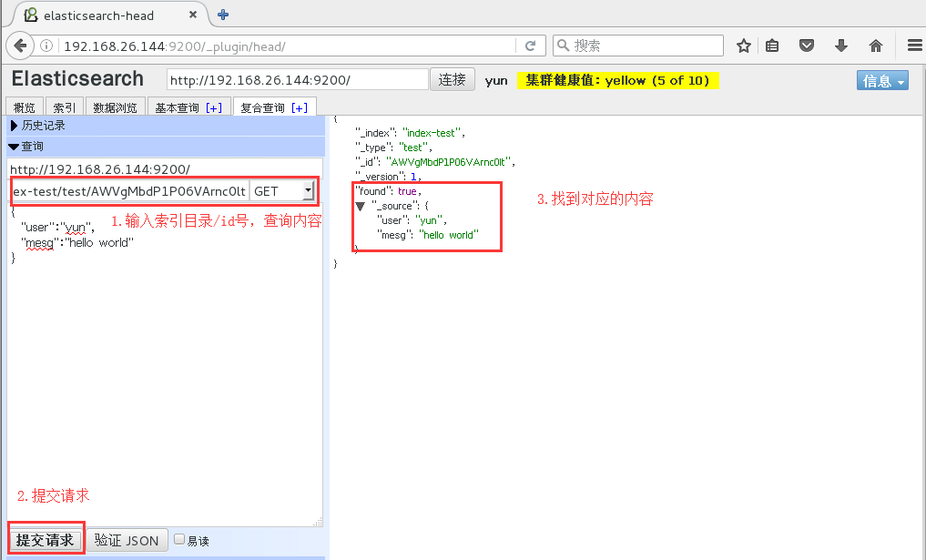Open the downloads arrow icon

(841, 45)
